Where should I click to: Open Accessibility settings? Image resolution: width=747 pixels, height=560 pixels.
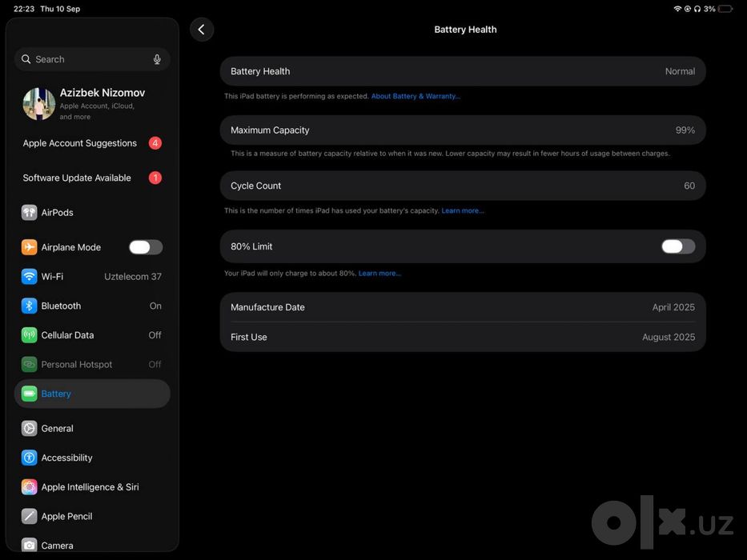point(92,458)
